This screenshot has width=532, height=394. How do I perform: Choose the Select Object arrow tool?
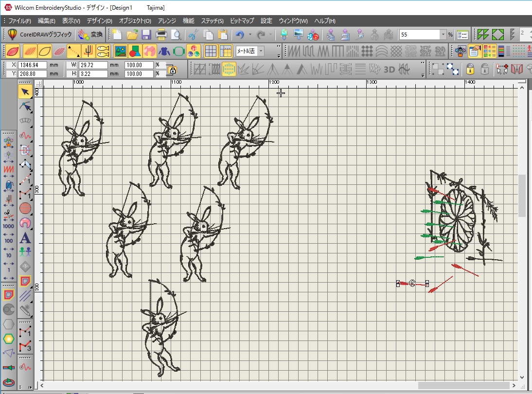[x=25, y=91]
